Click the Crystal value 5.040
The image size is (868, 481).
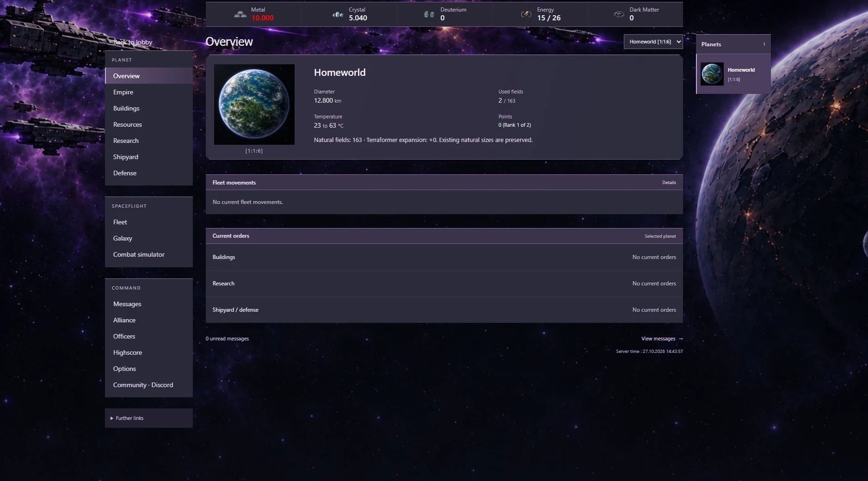coord(358,18)
